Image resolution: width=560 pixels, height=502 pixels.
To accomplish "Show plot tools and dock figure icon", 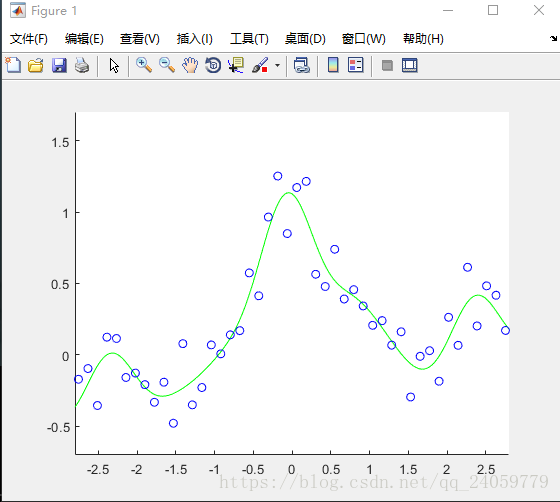I will (409, 65).
